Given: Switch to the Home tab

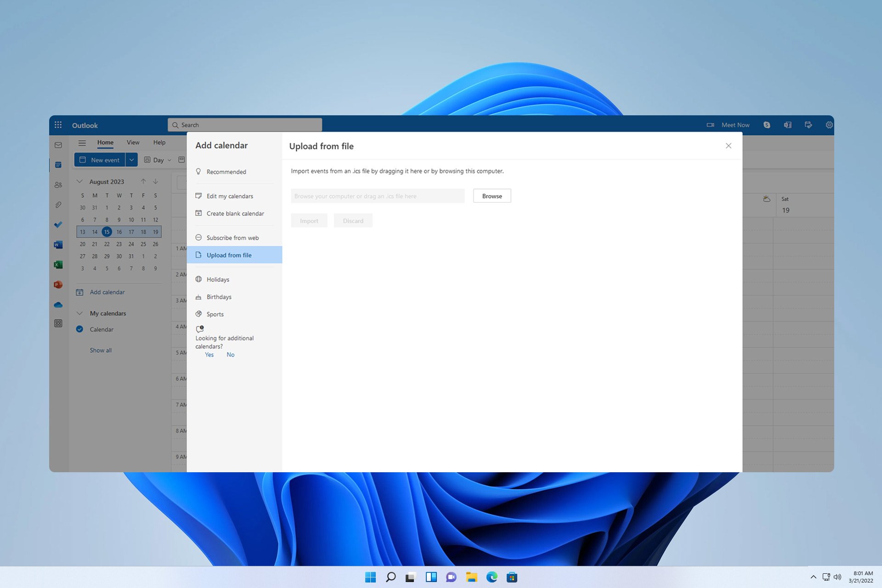Looking at the screenshot, I should [x=105, y=142].
